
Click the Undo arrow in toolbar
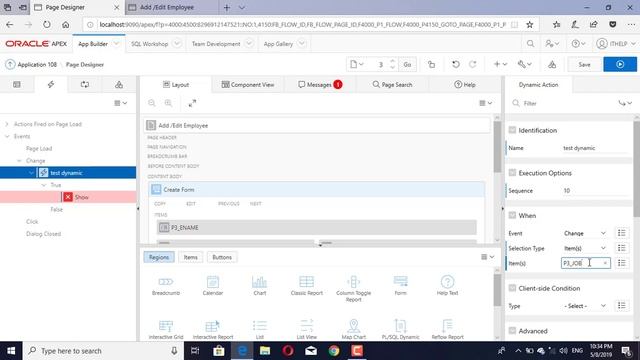pyautogui.click(x=456, y=64)
